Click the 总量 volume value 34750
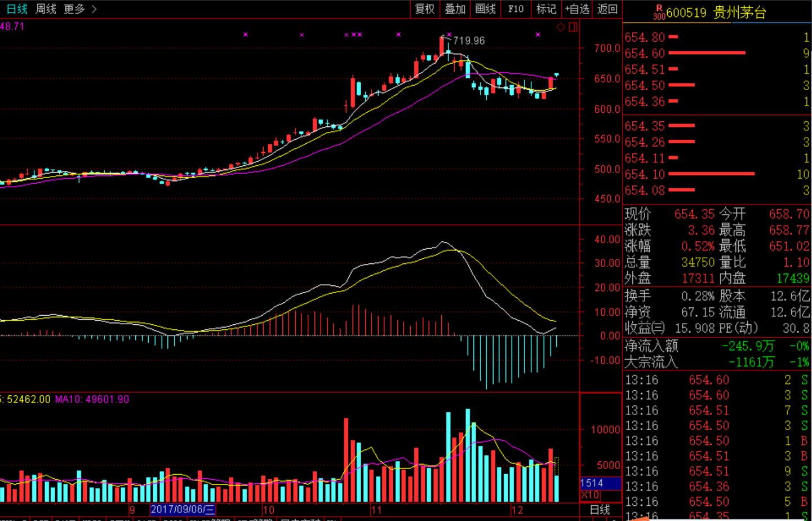 point(698,262)
